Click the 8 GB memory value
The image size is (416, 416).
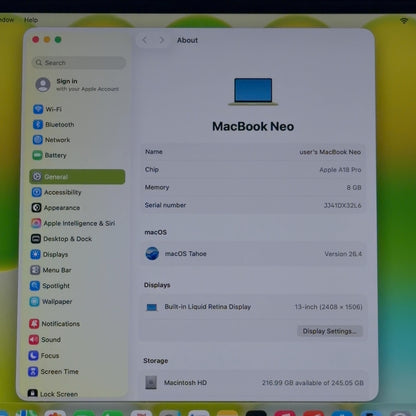[354, 188]
